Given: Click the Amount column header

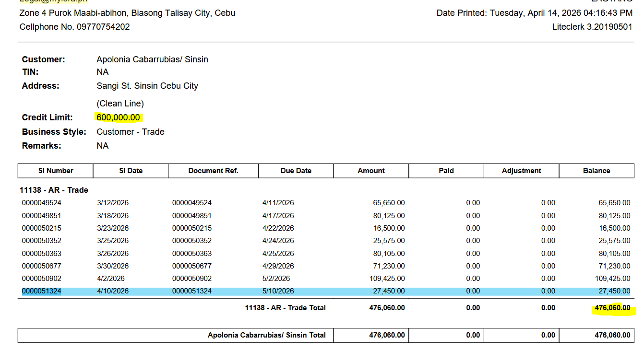Looking at the screenshot, I should [x=371, y=171].
